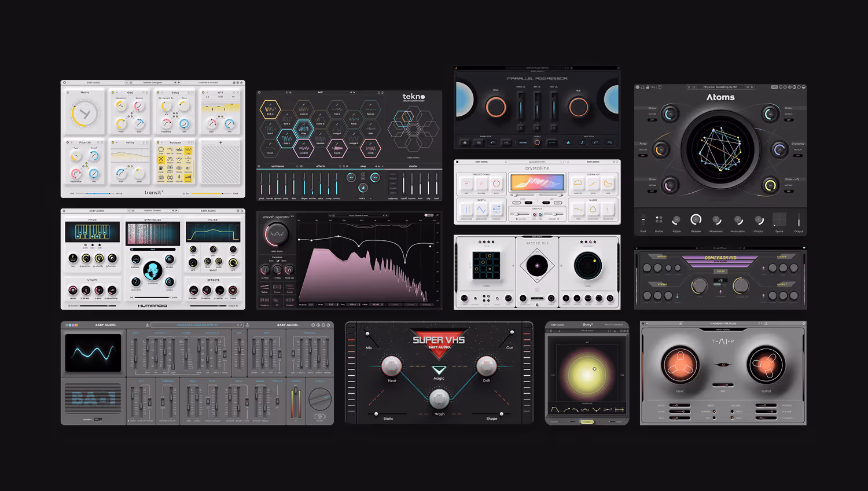Select the tom h pad in Tekno

pos(287,139)
